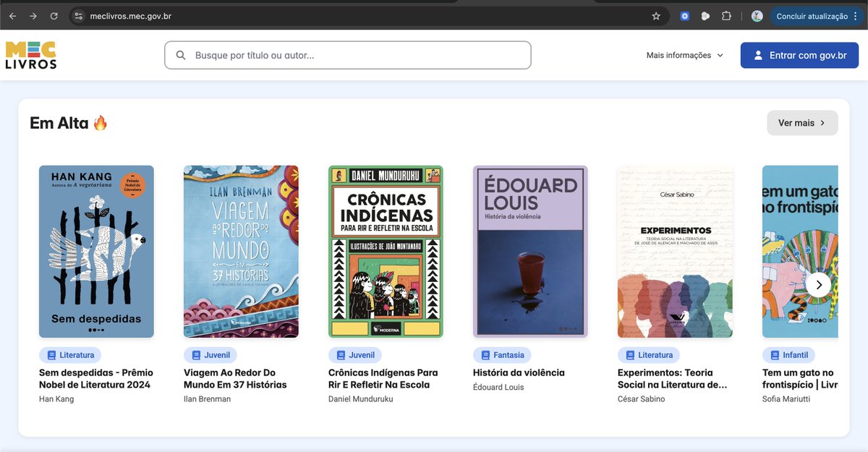Click the search magnifier icon

[x=181, y=55]
